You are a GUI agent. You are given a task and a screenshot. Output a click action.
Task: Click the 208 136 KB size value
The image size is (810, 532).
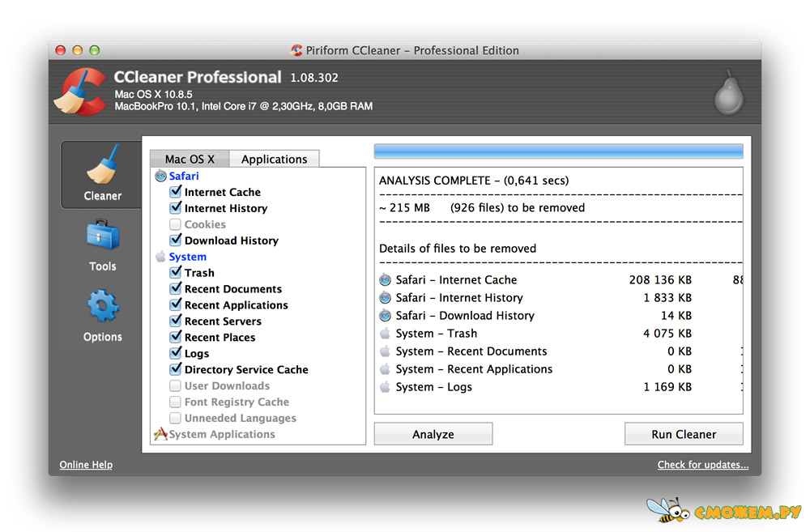660,280
